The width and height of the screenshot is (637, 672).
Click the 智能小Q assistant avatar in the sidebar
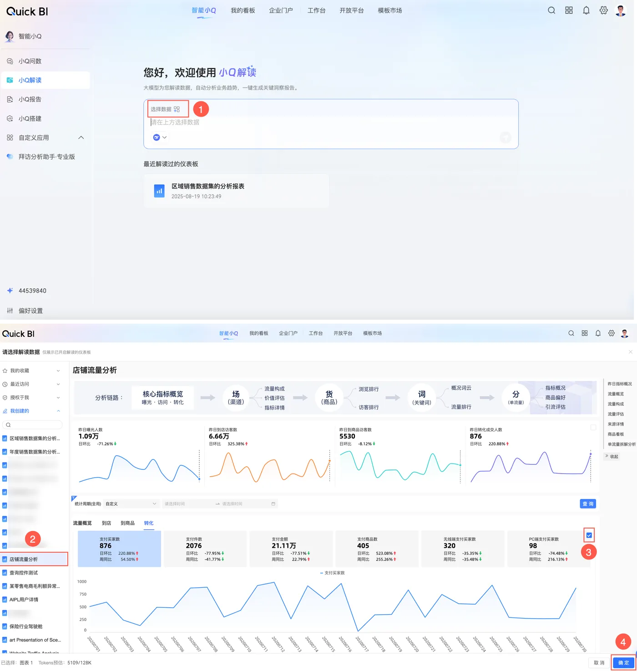pos(10,36)
